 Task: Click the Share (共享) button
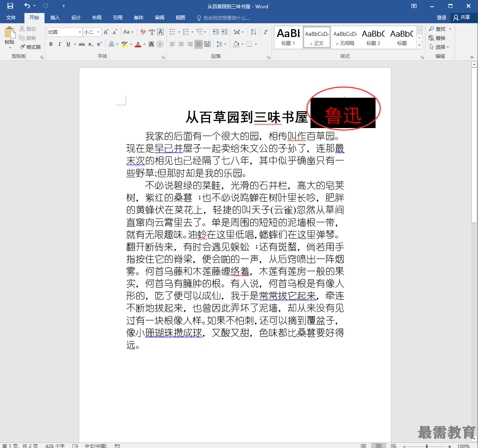click(462, 17)
